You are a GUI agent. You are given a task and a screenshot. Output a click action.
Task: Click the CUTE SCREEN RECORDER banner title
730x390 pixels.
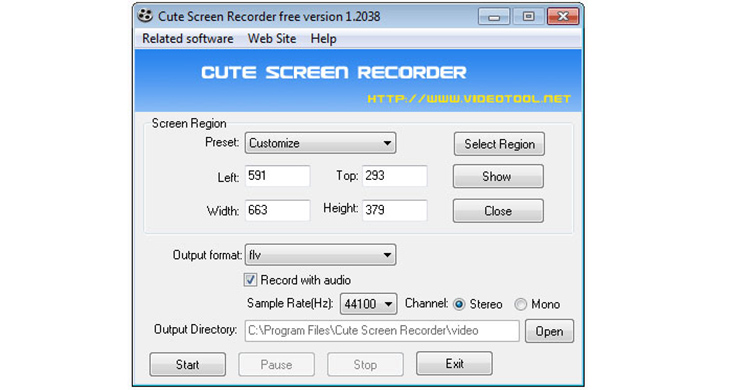click(x=334, y=72)
